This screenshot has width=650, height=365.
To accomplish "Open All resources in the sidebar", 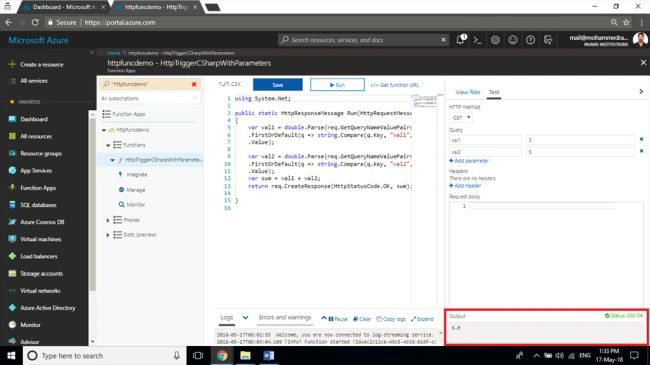I will click(x=36, y=136).
